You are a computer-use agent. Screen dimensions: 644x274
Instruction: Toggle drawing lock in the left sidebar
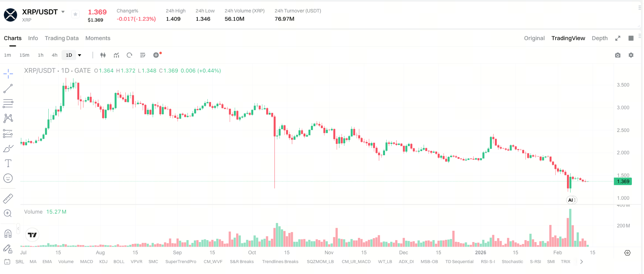8,249
